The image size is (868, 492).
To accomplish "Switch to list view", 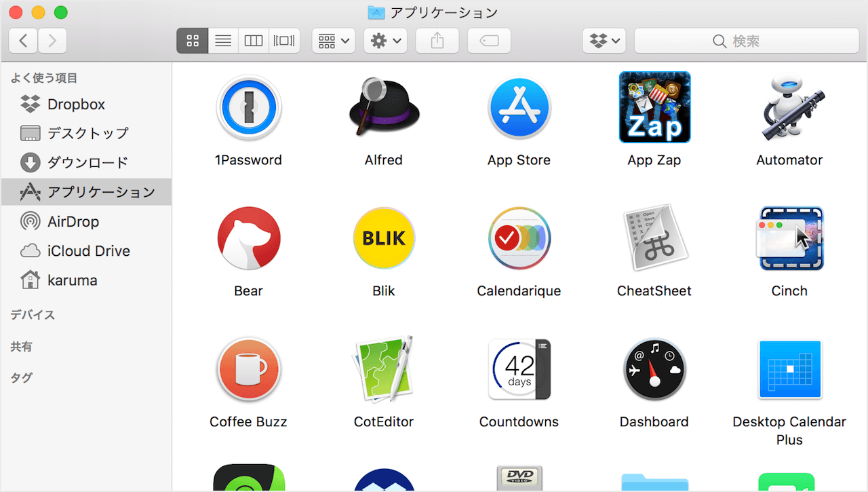I will coord(223,41).
